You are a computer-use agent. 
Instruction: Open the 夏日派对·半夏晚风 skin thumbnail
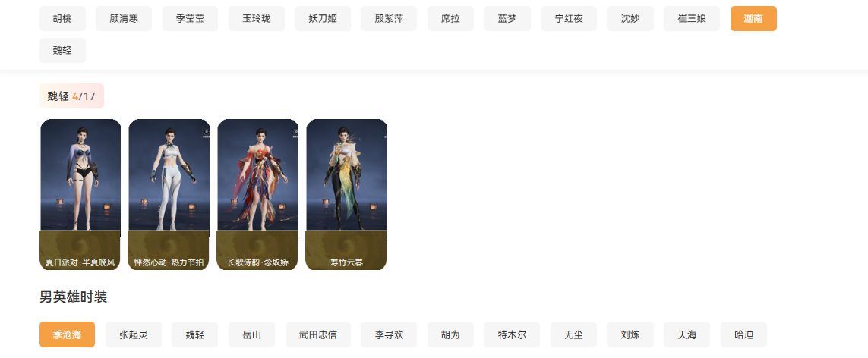[80, 194]
